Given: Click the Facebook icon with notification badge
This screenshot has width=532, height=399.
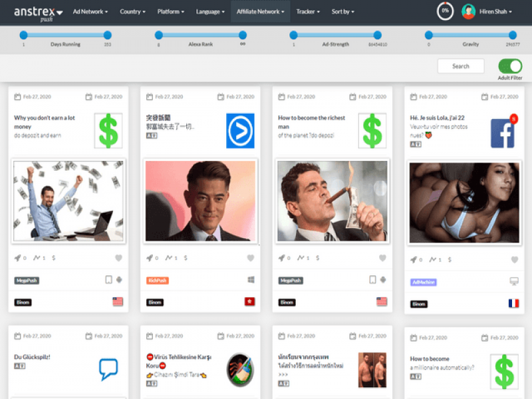Looking at the screenshot, I should tap(503, 133).
